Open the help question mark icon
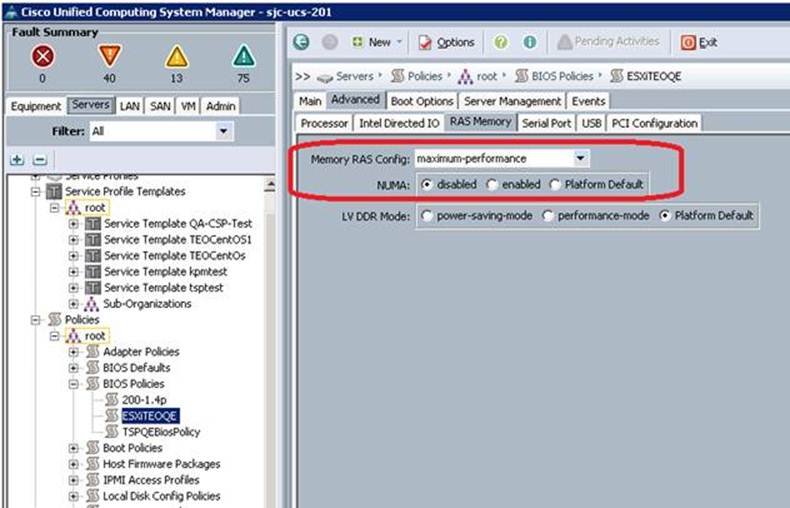The height and width of the screenshot is (508, 790). 500,42
